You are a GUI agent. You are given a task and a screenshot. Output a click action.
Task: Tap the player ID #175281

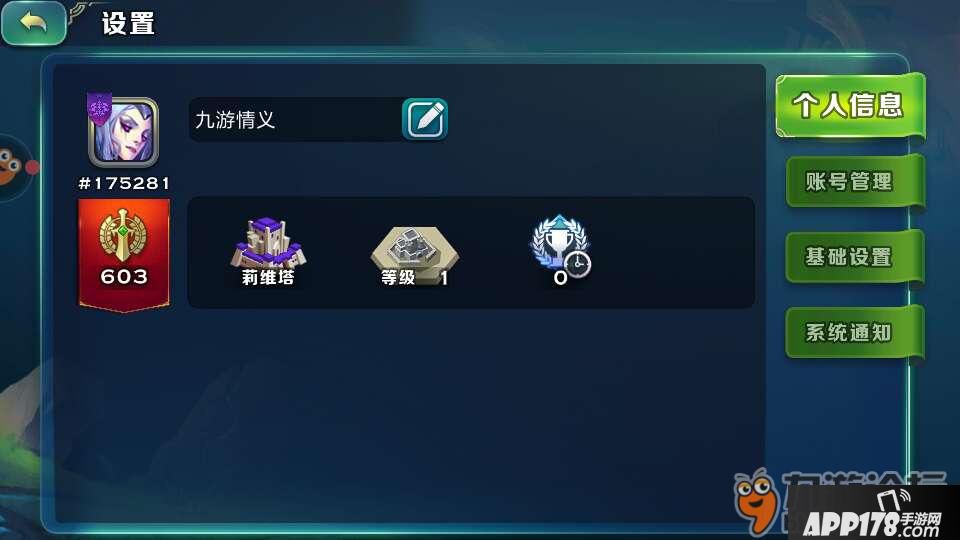pos(124,183)
